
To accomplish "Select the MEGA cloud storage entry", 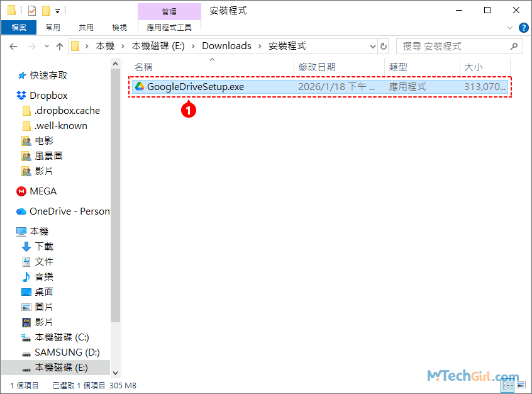I will [x=42, y=191].
